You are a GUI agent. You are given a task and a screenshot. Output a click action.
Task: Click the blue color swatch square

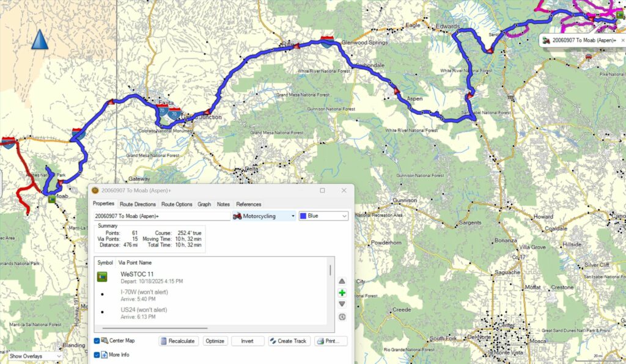point(303,216)
